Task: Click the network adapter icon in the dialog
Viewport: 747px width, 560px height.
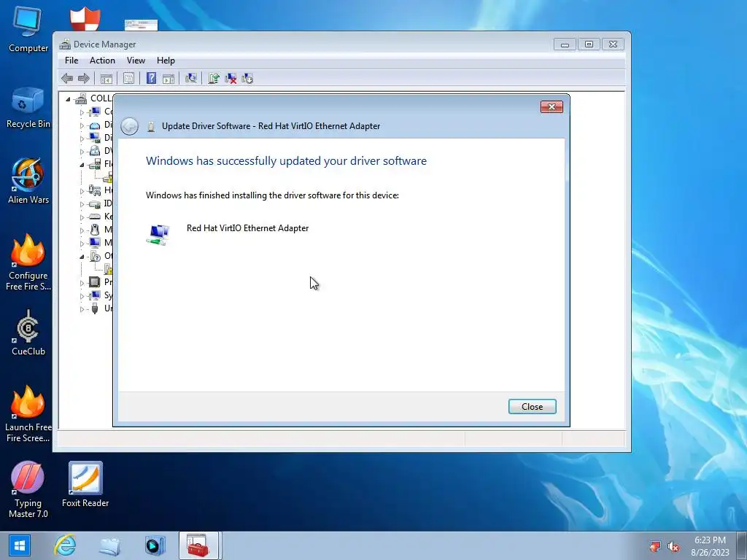Action: click(x=158, y=234)
